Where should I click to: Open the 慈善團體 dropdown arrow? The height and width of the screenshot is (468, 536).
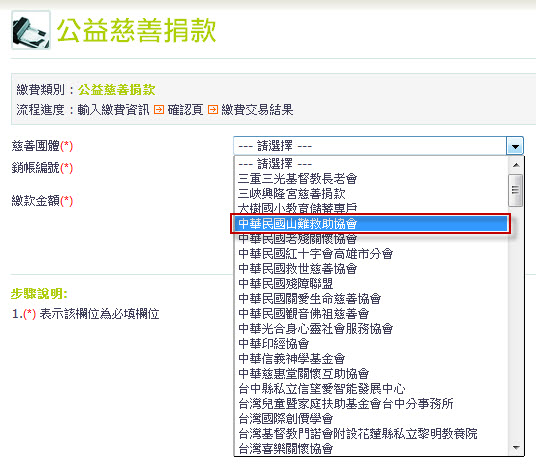tap(515, 146)
